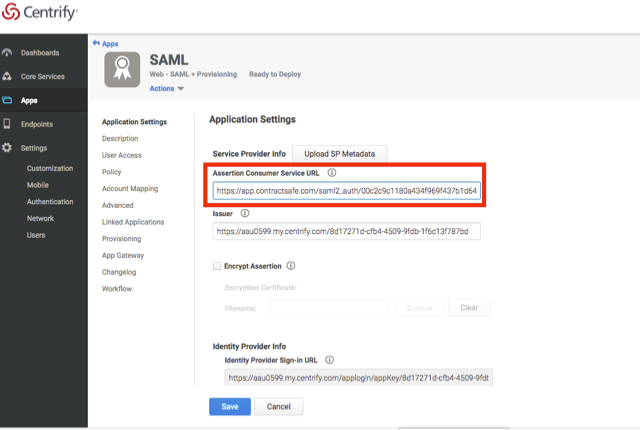Click the Filename input field

pyautogui.click(x=329, y=308)
